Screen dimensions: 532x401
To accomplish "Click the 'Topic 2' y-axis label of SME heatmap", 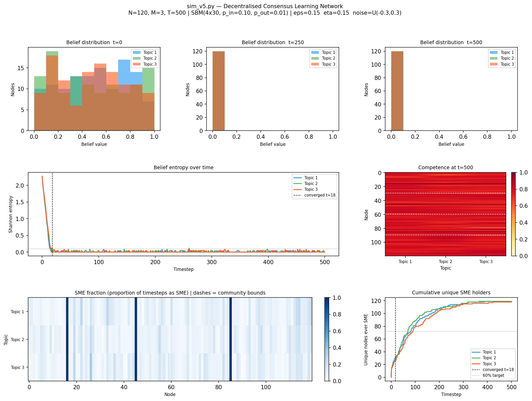I will click(17, 340).
